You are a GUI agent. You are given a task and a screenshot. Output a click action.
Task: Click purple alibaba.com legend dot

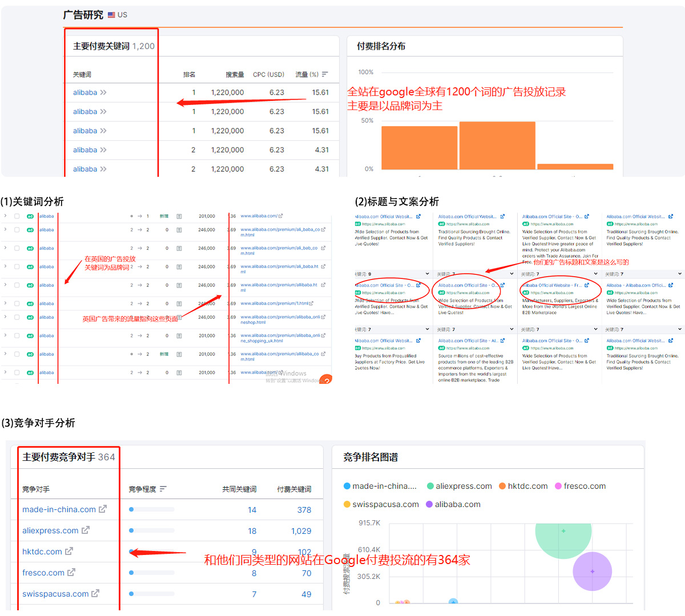(429, 504)
